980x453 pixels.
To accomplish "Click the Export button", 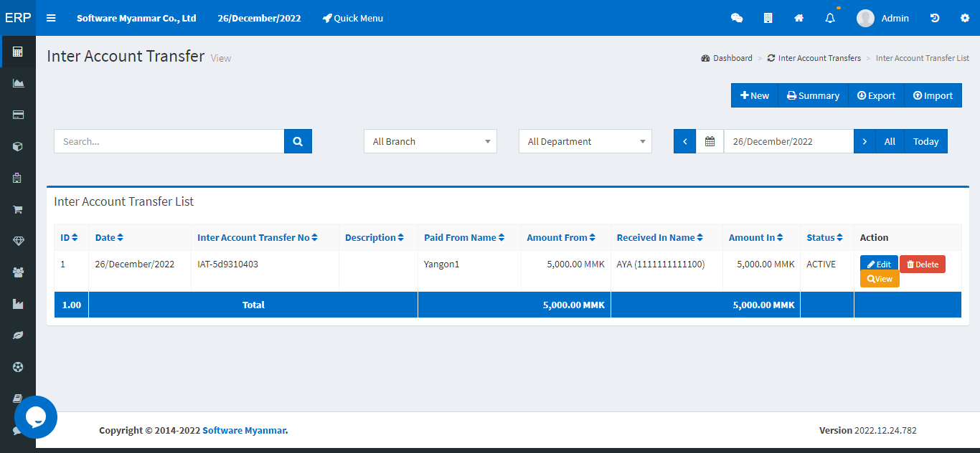I will (x=876, y=95).
